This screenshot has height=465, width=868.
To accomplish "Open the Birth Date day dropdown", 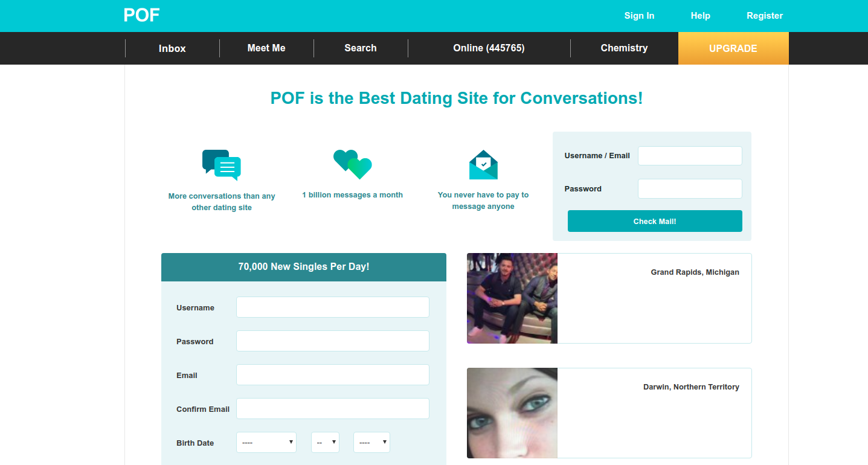I will 325,442.
